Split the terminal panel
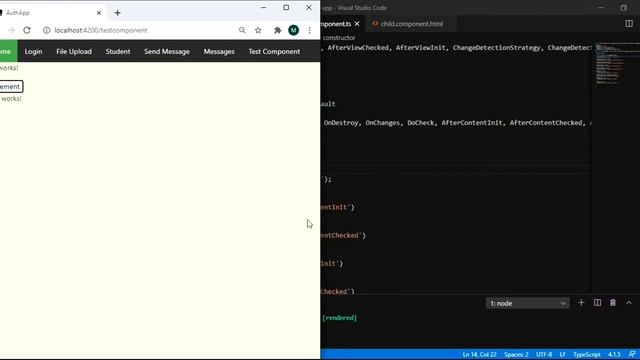This screenshot has height=360, width=640. click(597, 303)
